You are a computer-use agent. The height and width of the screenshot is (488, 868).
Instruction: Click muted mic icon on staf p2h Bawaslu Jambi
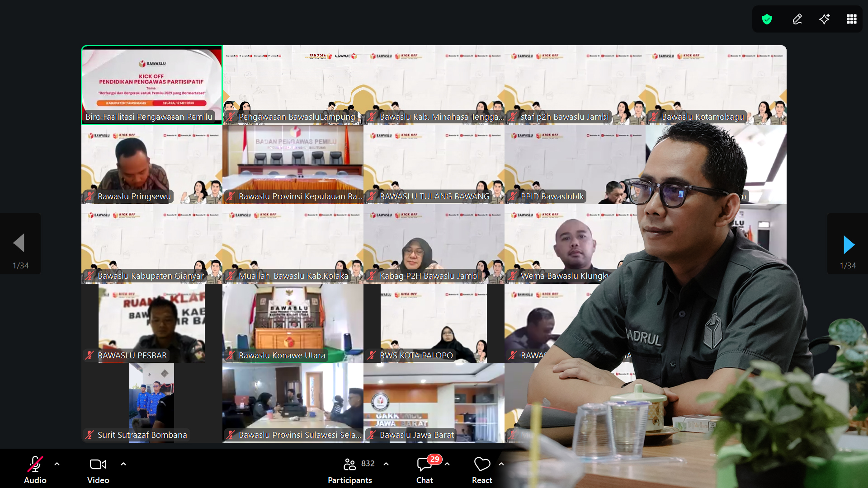pyautogui.click(x=513, y=117)
